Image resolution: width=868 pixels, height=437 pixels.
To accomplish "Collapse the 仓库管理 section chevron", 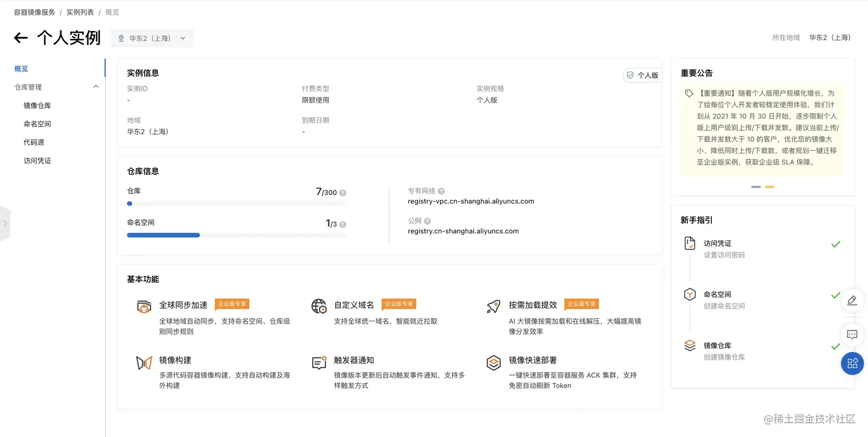I will [96, 87].
